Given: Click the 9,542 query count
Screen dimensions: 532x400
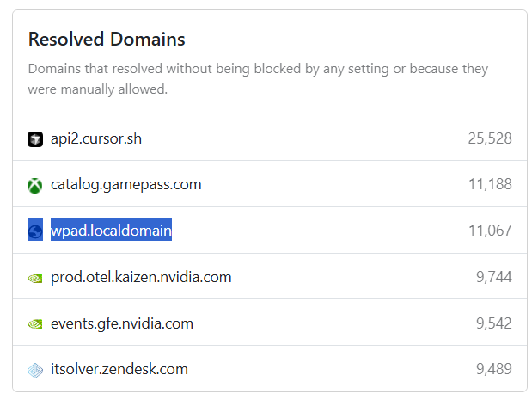Looking at the screenshot, I should pyautogui.click(x=494, y=323).
